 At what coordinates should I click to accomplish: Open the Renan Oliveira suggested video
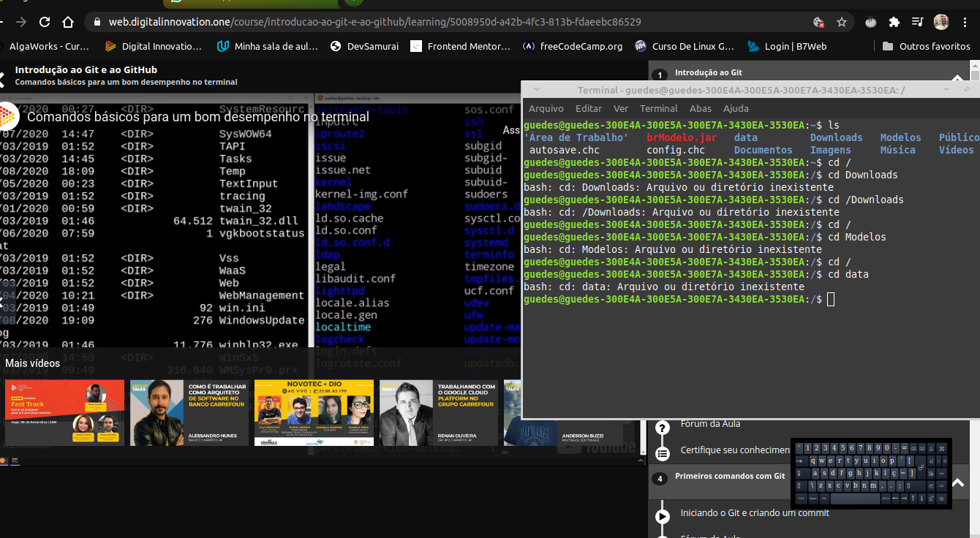[x=439, y=413]
